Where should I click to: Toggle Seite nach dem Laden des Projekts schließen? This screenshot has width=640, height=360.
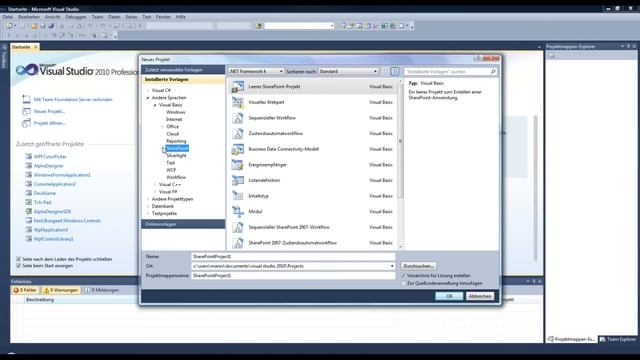click(18, 259)
